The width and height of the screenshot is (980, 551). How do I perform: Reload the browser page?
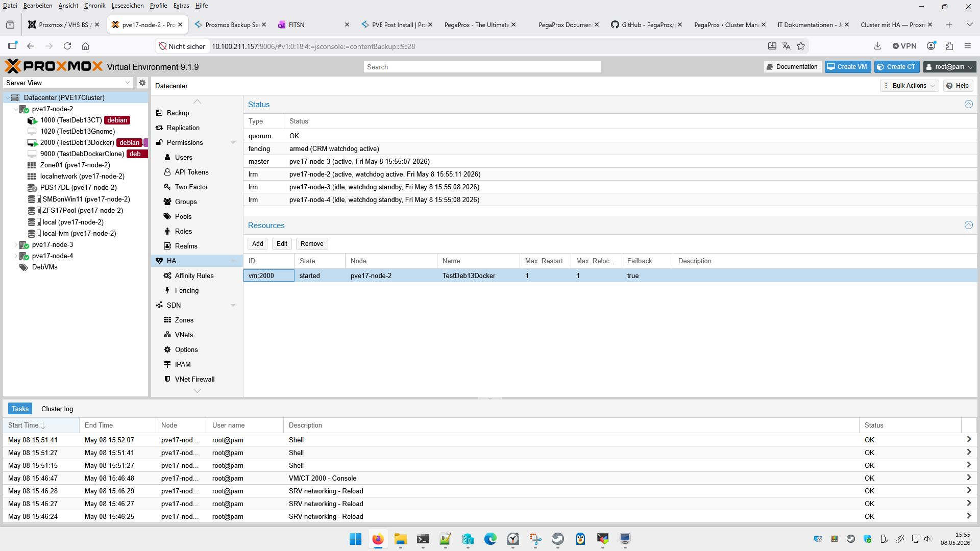coord(67,46)
